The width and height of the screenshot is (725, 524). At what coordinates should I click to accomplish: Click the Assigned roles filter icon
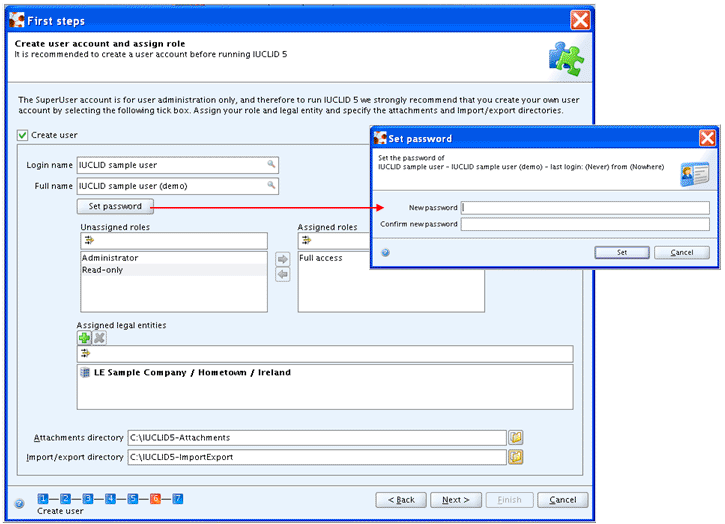(306, 240)
